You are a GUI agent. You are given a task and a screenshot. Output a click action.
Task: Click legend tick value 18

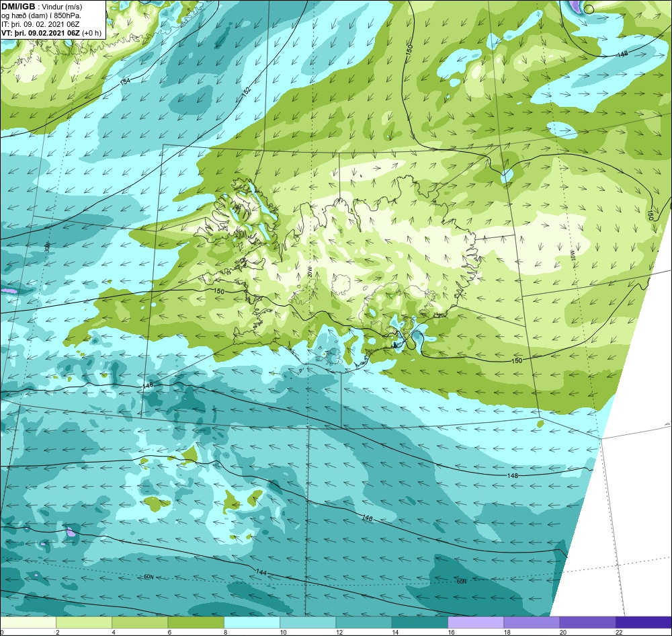[x=507, y=632]
